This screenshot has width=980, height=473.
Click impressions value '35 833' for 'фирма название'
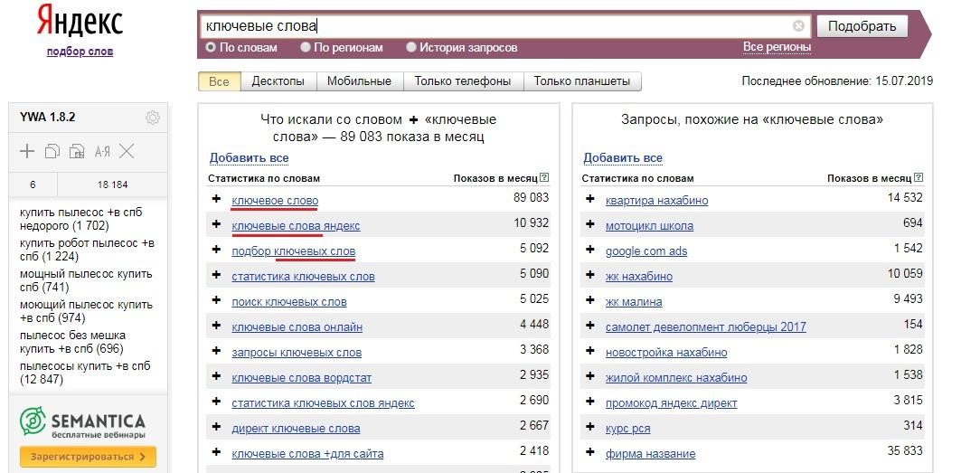tap(905, 450)
